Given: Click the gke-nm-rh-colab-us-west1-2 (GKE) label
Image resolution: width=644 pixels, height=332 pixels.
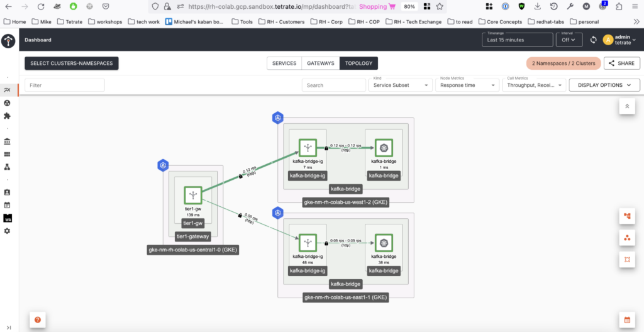Looking at the screenshot, I should (x=346, y=202).
